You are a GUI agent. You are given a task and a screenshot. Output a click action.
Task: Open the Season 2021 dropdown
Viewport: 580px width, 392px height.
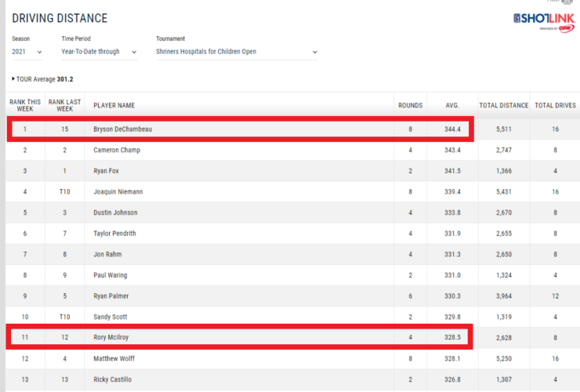coord(27,52)
